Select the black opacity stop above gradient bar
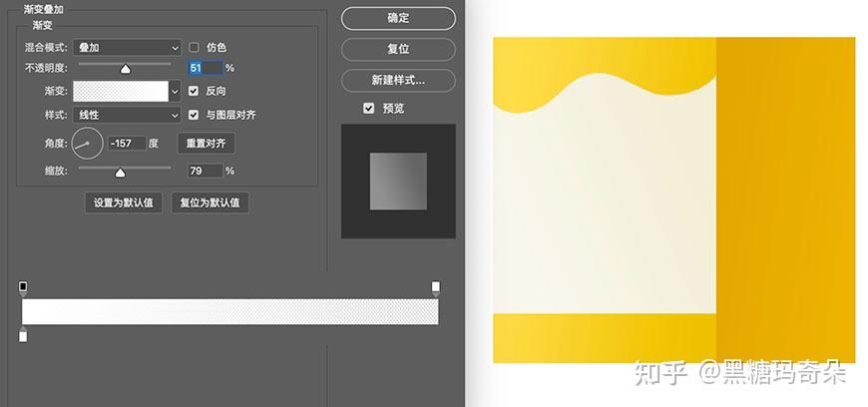868x407 pixels. coord(23,288)
